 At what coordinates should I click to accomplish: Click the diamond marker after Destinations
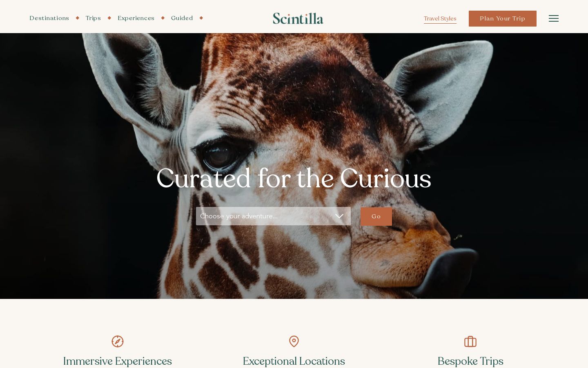pyautogui.click(x=78, y=18)
